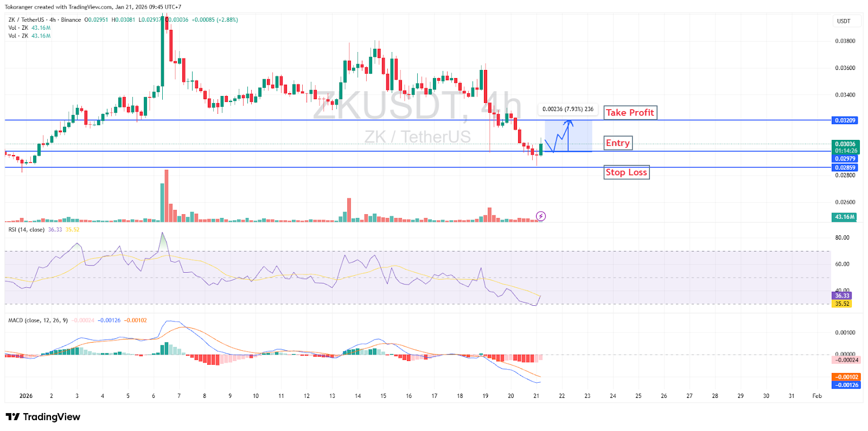The height and width of the screenshot is (431, 868).
Task: Click the 0.02859 stop loss price tag
Action: click(x=845, y=168)
